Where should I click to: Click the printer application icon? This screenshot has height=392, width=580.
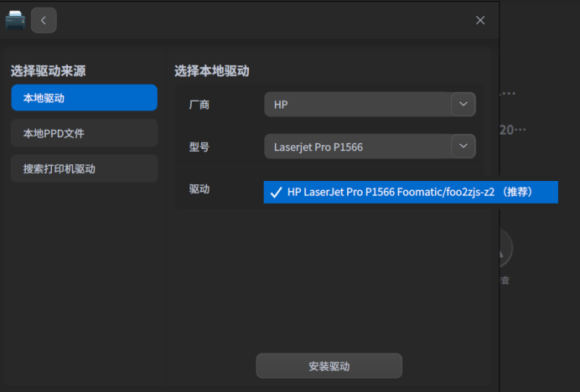pos(15,20)
